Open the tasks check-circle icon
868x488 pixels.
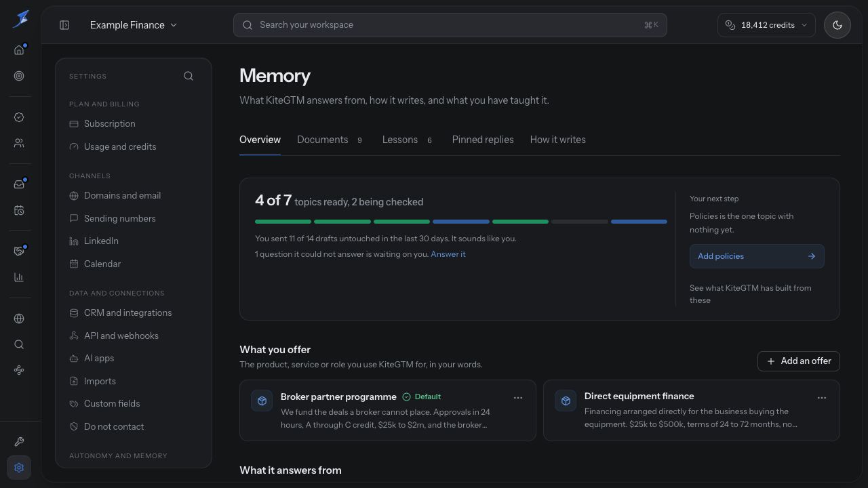19,117
